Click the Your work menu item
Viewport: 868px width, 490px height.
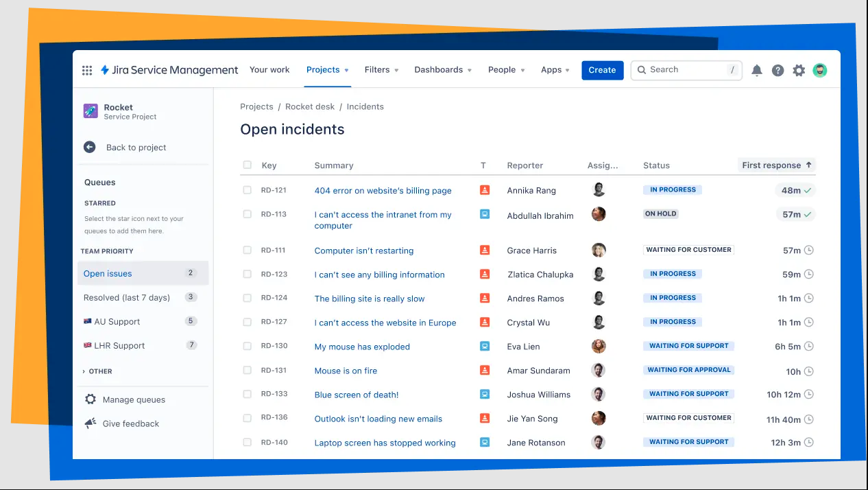[x=269, y=70]
